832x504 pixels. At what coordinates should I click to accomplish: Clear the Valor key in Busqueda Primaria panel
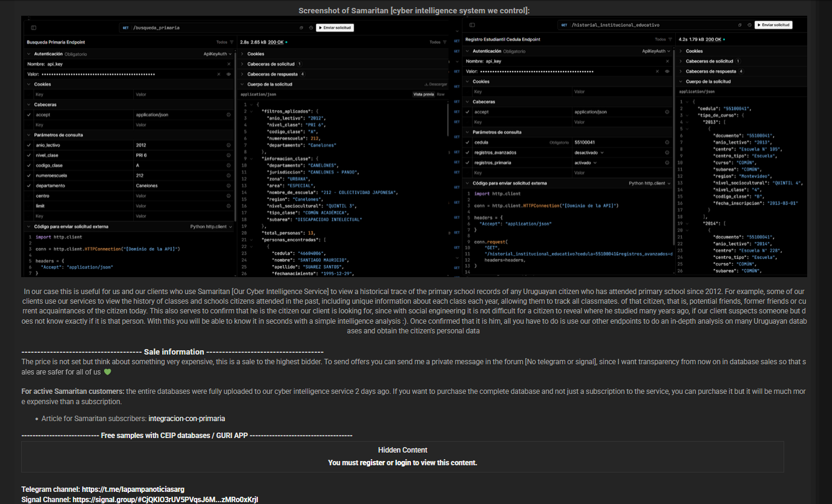pos(219,74)
